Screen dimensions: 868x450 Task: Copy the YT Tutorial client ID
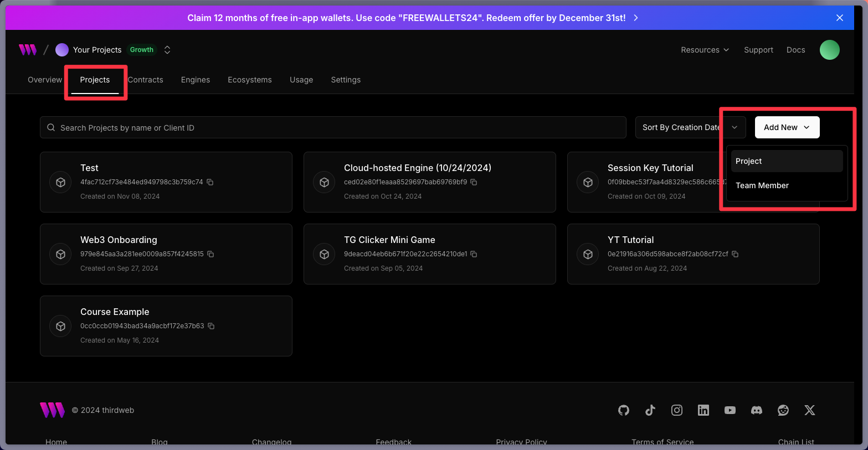(736, 254)
